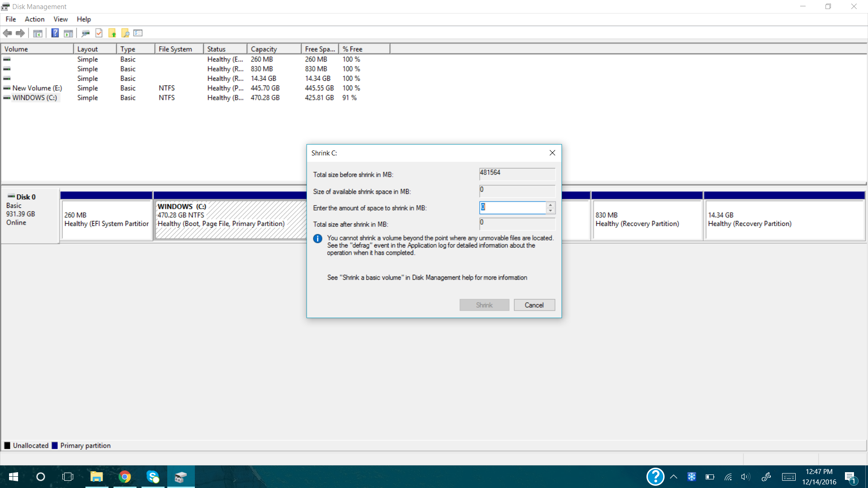Click the yellow folder with up arrow icon
The width and height of the screenshot is (868, 488).
pyautogui.click(x=112, y=33)
